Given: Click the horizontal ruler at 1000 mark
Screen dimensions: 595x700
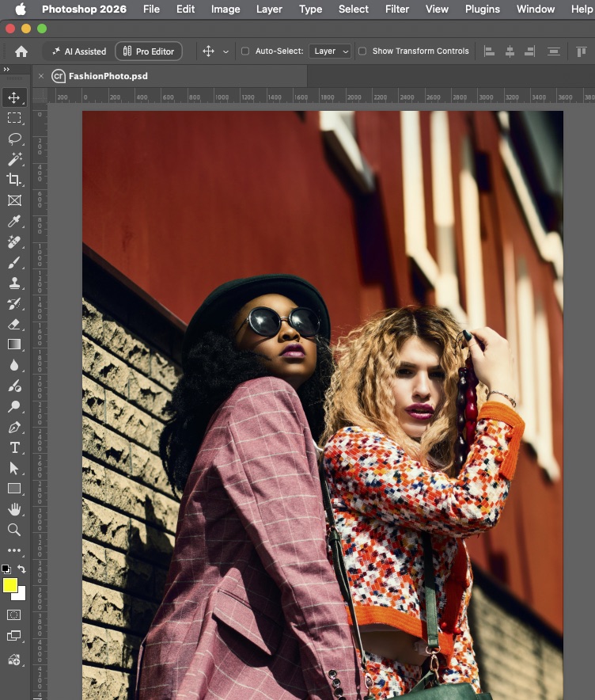Looking at the screenshot, I should (x=222, y=97).
